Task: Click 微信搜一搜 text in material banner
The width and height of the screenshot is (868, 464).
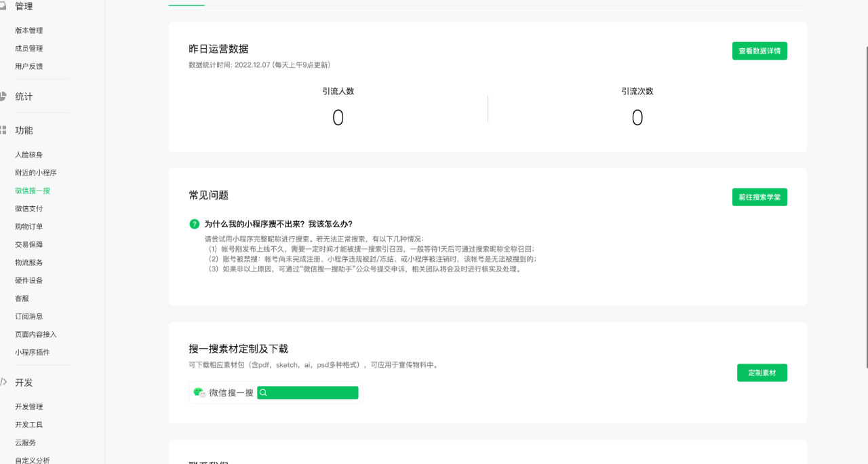Action: [x=231, y=393]
